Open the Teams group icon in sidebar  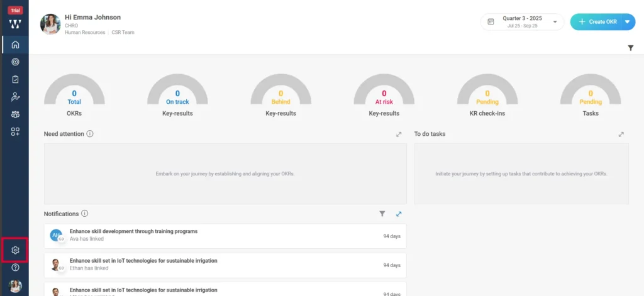(x=15, y=114)
